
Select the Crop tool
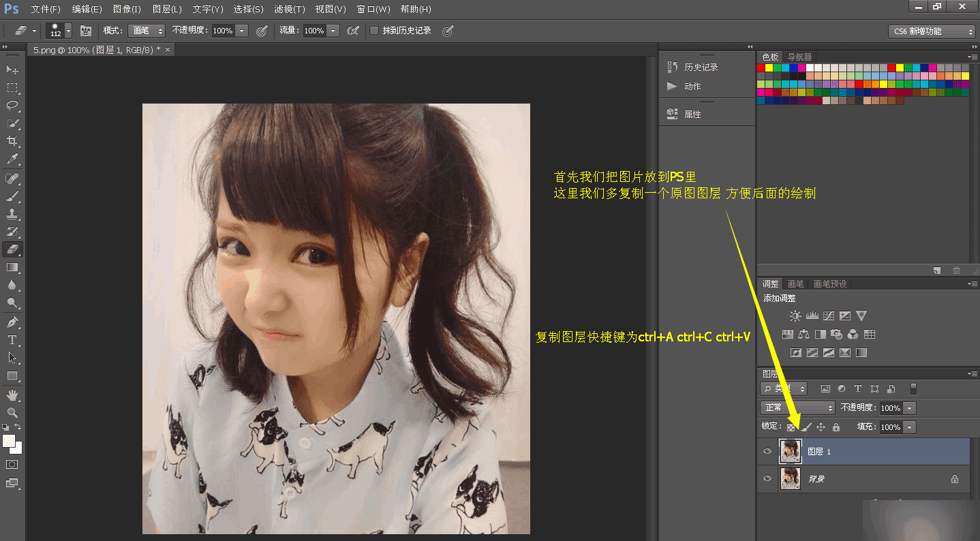(x=12, y=141)
